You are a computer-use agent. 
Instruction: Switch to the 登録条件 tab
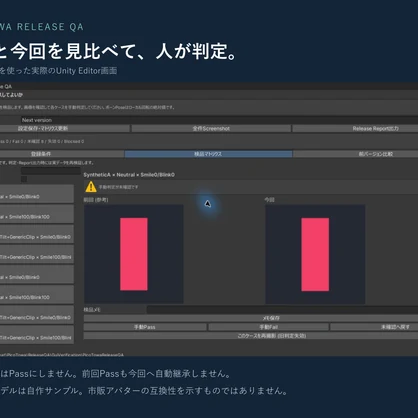62,154
